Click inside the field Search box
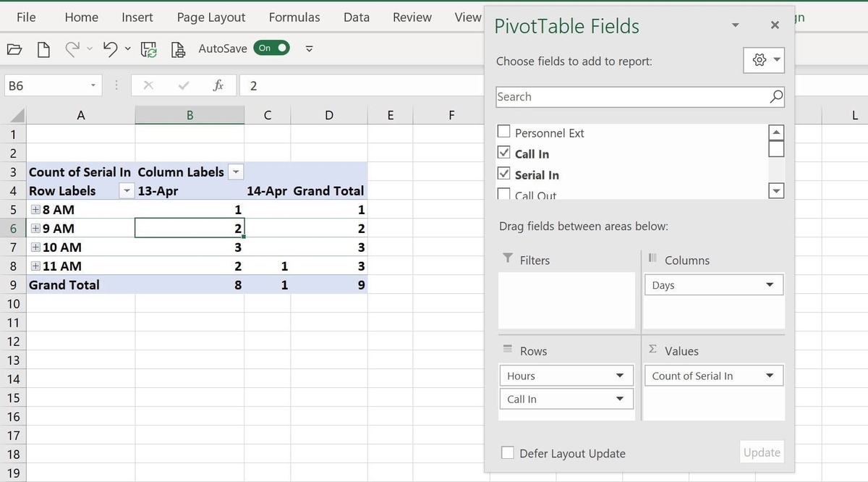Image resolution: width=868 pixels, height=482 pixels. (x=615, y=96)
